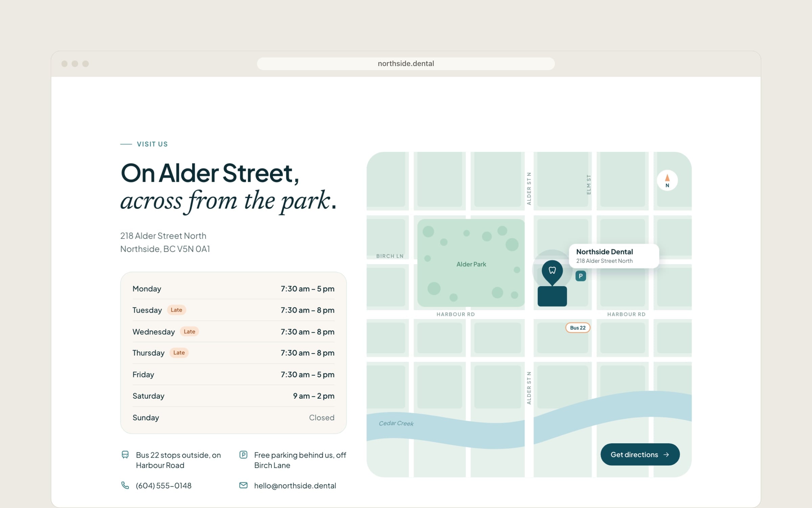Click the Northside Dental map tooltip card

coord(614,256)
